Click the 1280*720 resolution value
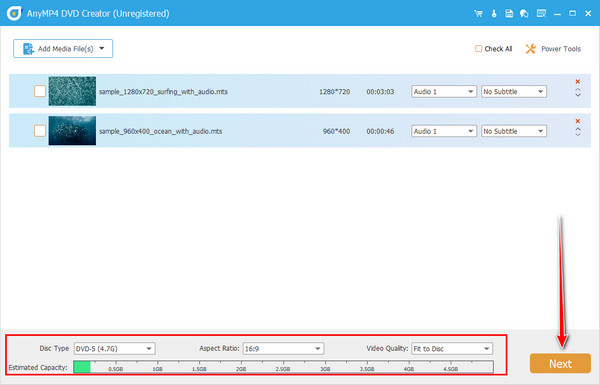Screen dimensions: 600x385 point(334,92)
